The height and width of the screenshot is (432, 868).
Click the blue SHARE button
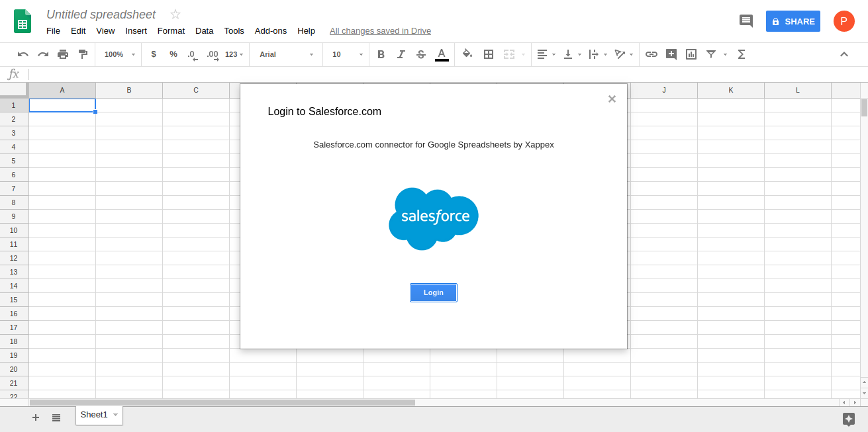[x=793, y=21]
